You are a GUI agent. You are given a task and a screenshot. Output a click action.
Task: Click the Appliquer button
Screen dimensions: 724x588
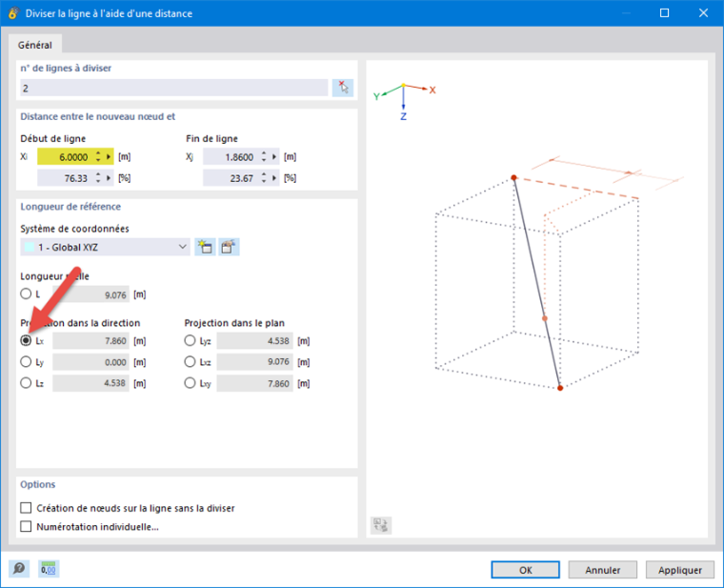click(680, 570)
